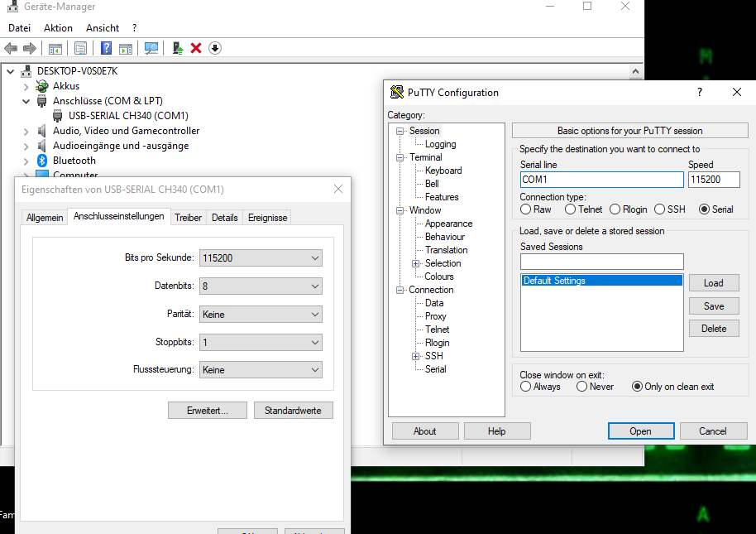Expand the Bluetooth tree node
The height and width of the screenshot is (534, 756).
point(26,161)
